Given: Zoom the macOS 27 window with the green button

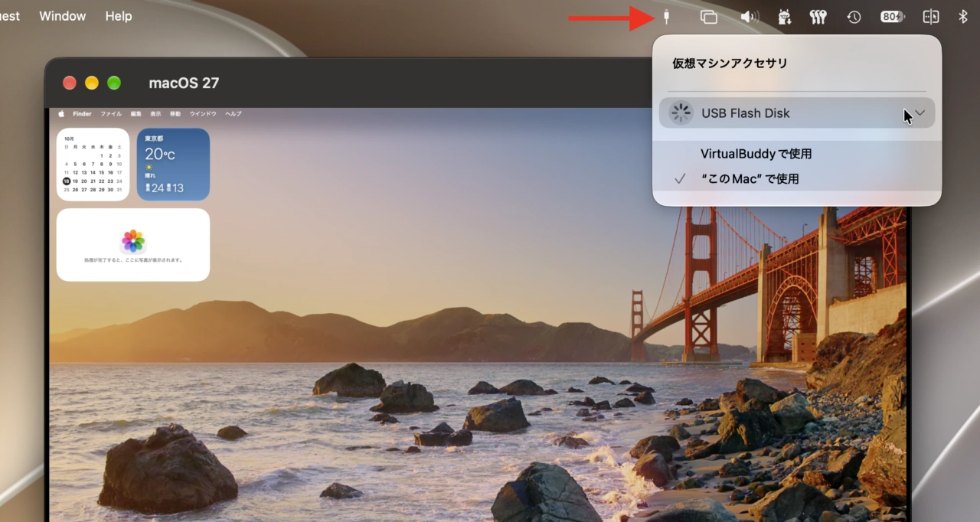Looking at the screenshot, I should pyautogui.click(x=114, y=83).
